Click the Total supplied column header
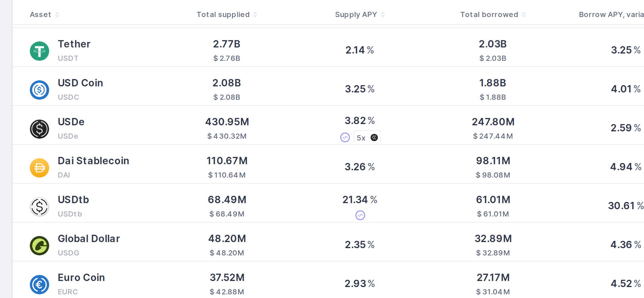 [x=223, y=15]
